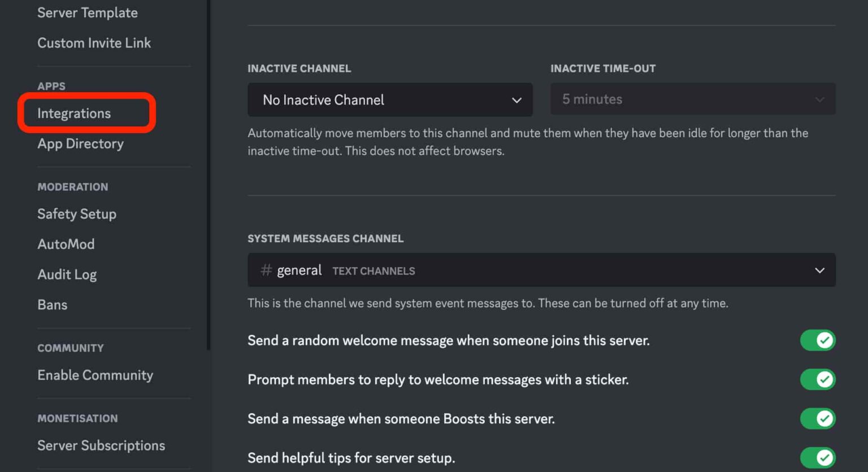Open the App Directory page
Screen dimensions: 868x472
click(x=80, y=144)
